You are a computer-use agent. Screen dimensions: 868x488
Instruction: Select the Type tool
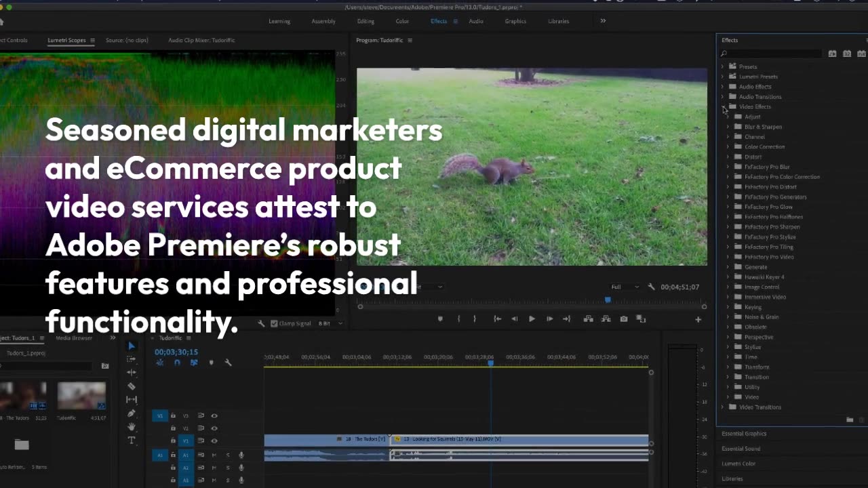click(132, 441)
